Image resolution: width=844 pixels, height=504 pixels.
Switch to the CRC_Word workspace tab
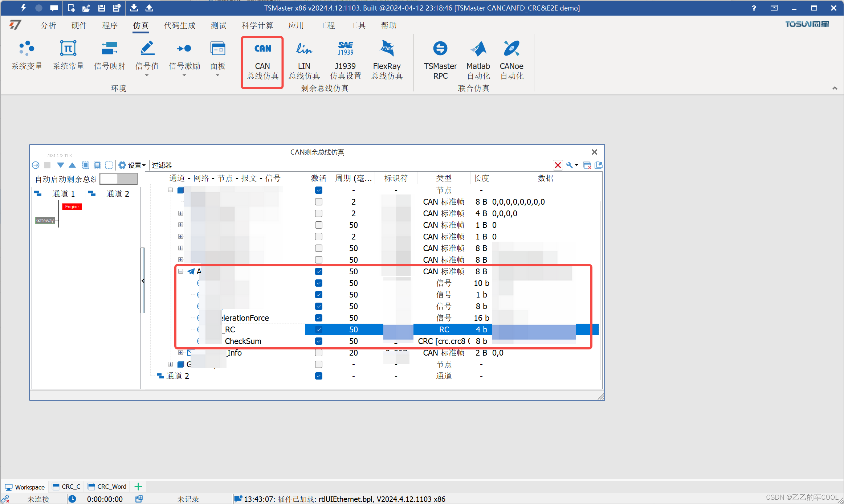point(107,487)
